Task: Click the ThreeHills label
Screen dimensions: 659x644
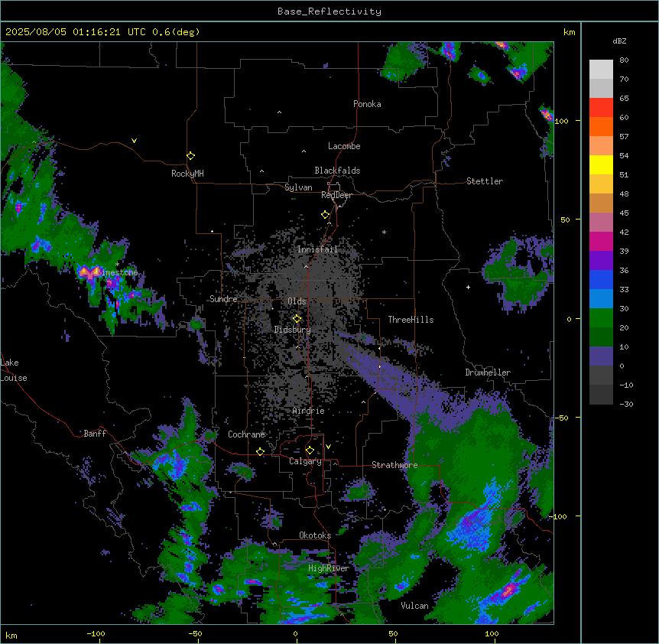Action: 411,320
